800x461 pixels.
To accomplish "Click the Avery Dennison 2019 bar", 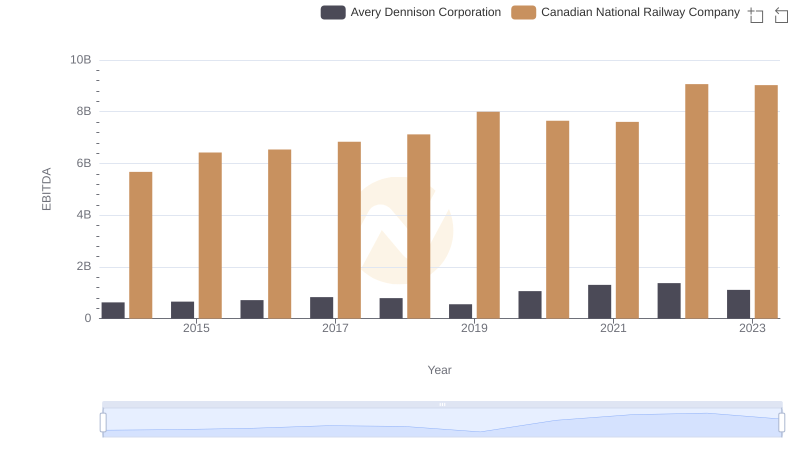I will (461, 312).
